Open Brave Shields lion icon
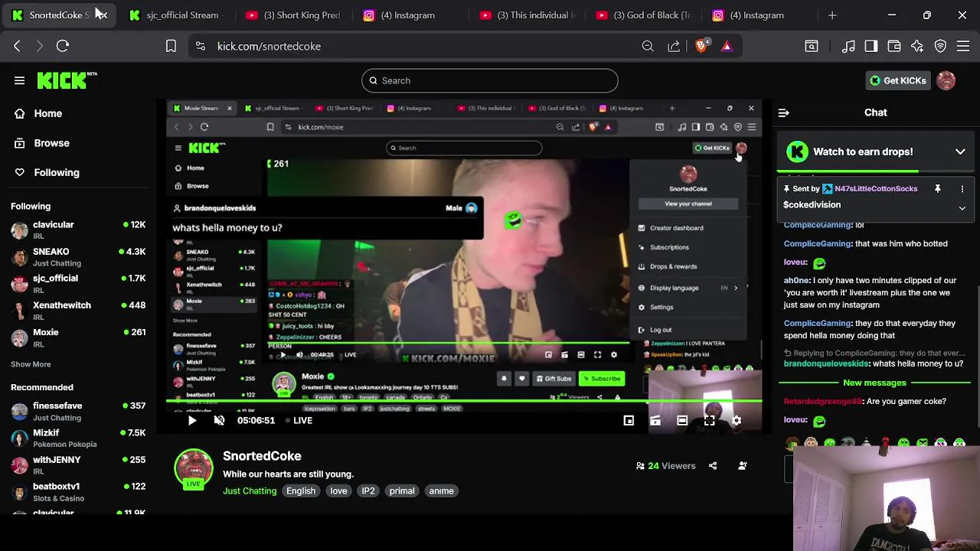The height and width of the screenshot is (551, 980). click(701, 46)
